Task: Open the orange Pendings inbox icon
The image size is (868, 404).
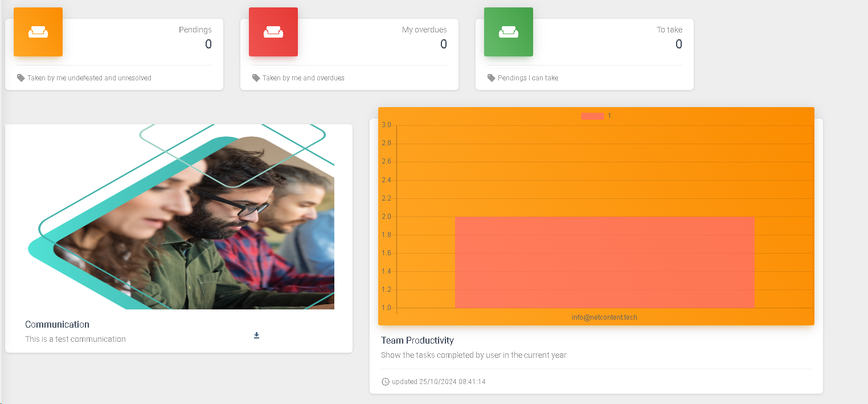Action: coord(38,32)
